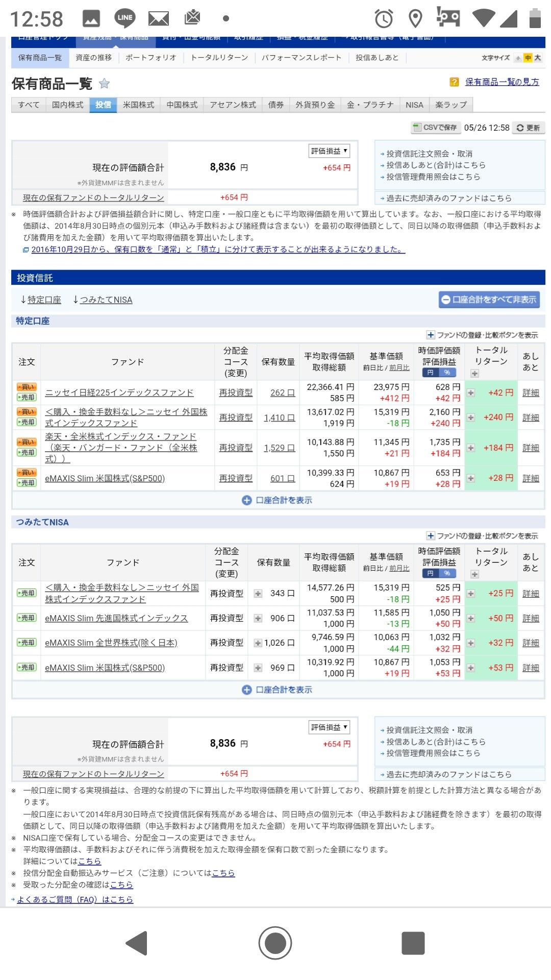Tap the yellow question mark help icon
This screenshot has height=980, width=551.
(454, 82)
